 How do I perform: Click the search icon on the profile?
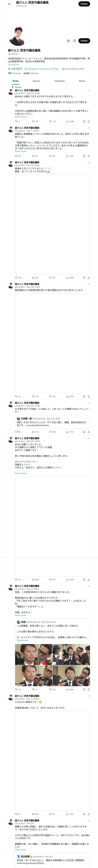pos(75,41)
